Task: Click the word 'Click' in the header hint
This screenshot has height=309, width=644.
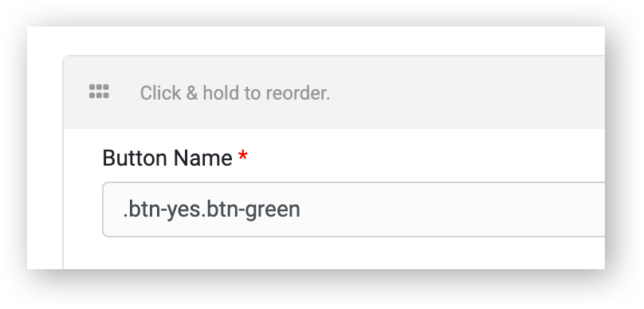Action: [160, 93]
